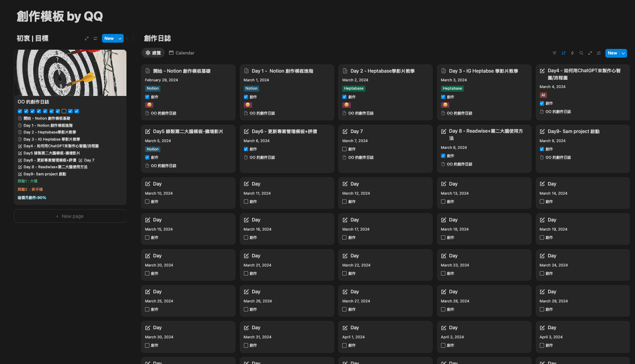Viewport: 635px width, 364px height.
Task: Click the red AI tag on Day4 card
Action: [x=543, y=95]
